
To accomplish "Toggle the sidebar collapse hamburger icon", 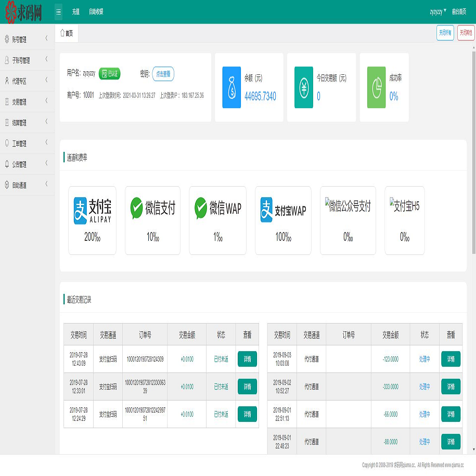I will pos(58,11).
